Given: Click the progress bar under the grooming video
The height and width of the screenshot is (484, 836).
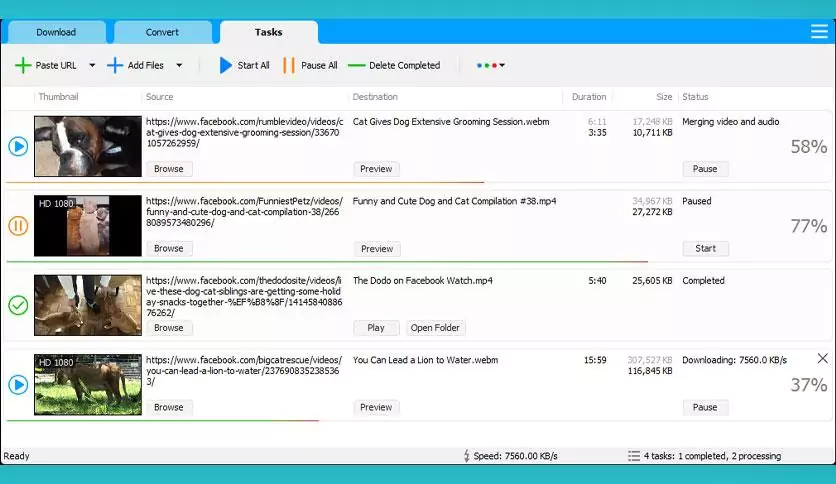Looking at the screenshot, I should (245, 183).
